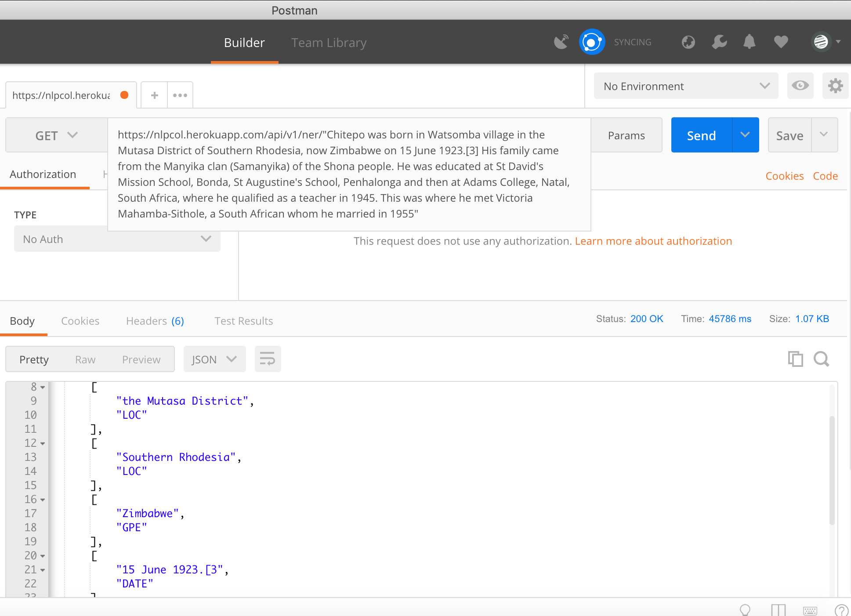Collapse the array at line 16
Image resolution: width=851 pixels, height=616 pixels.
(43, 500)
